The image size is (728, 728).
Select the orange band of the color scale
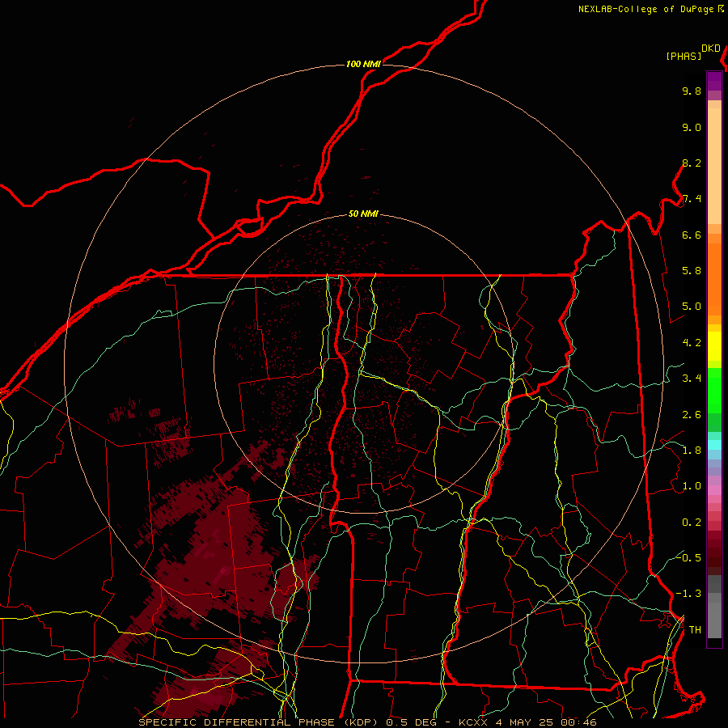(714, 279)
